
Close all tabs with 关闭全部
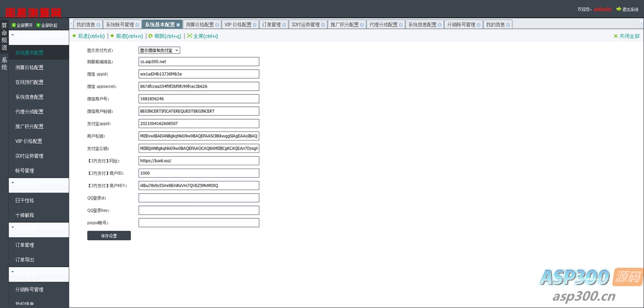click(x=626, y=36)
